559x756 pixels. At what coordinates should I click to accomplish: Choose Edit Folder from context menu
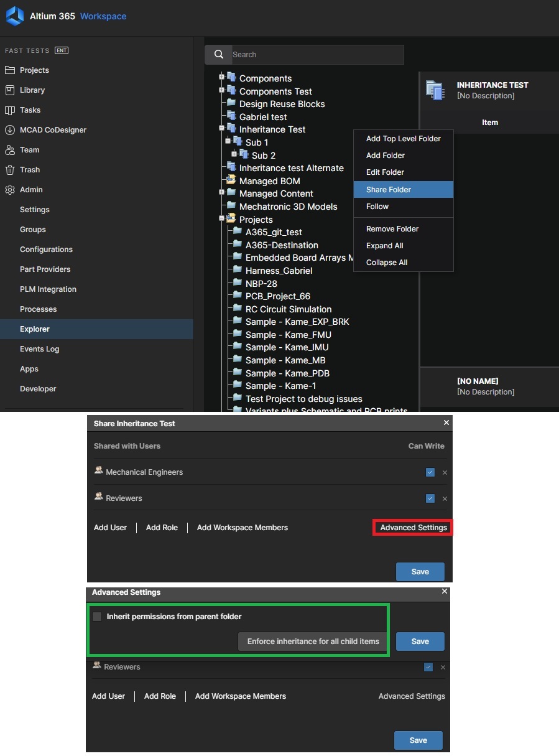(x=404, y=172)
